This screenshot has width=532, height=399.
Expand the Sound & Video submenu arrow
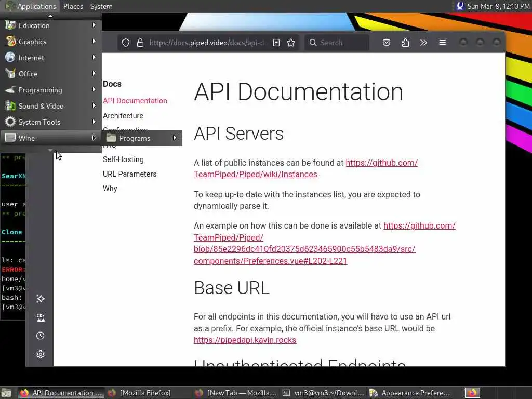(94, 105)
